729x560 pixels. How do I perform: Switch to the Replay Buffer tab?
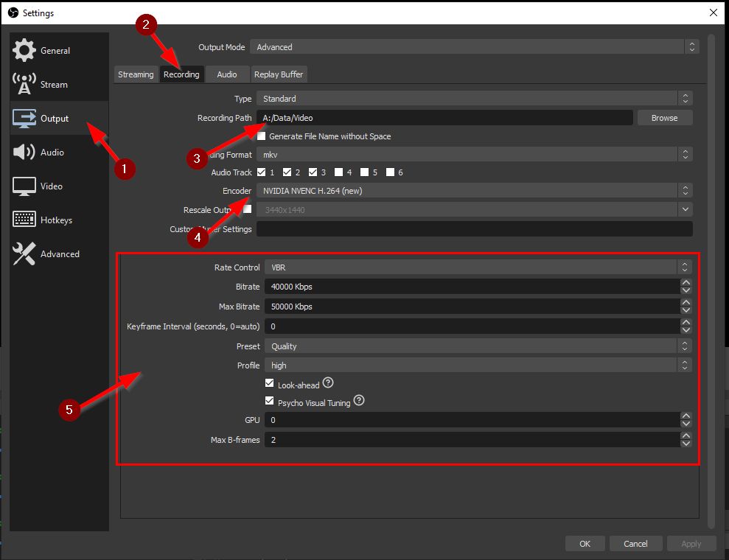pos(279,74)
